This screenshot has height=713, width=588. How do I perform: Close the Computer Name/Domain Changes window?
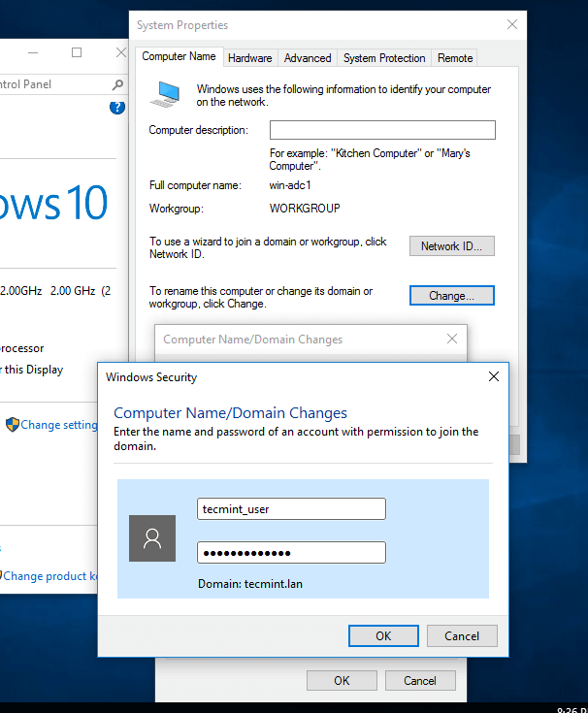[x=451, y=340]
